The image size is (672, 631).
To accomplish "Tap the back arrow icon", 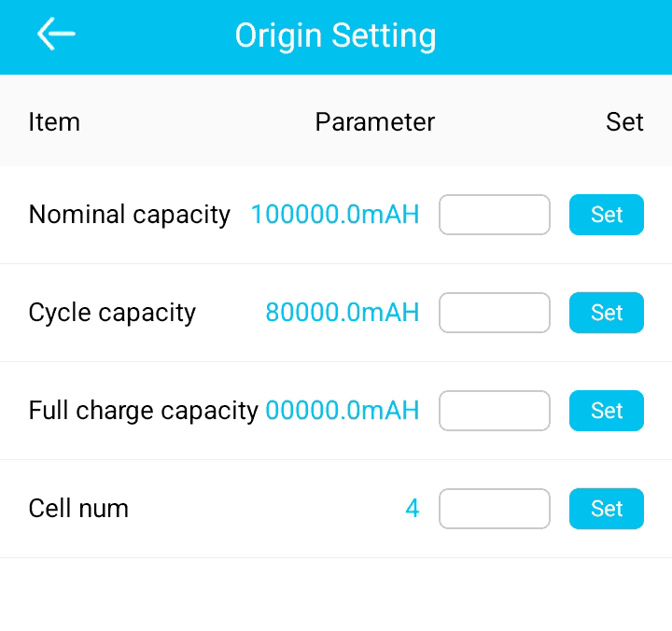I will 56,35.
